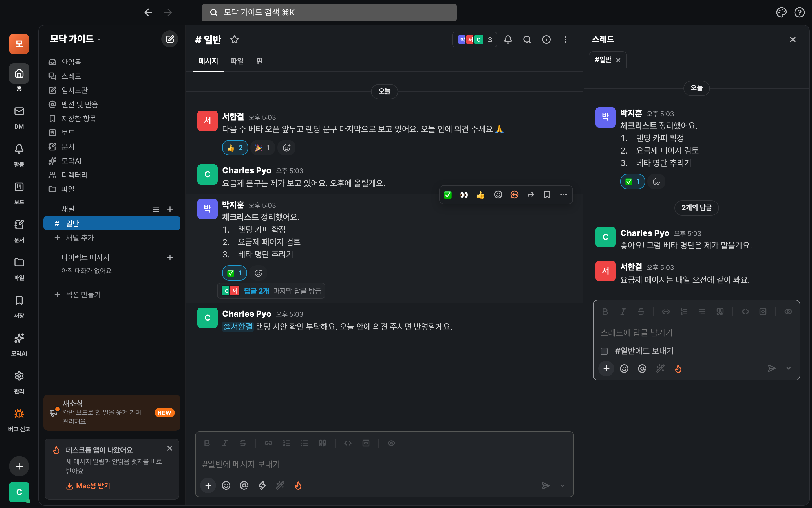Screen dimensions: 812x508
Task: Open the help question mark icon
Action: point(799,12)
